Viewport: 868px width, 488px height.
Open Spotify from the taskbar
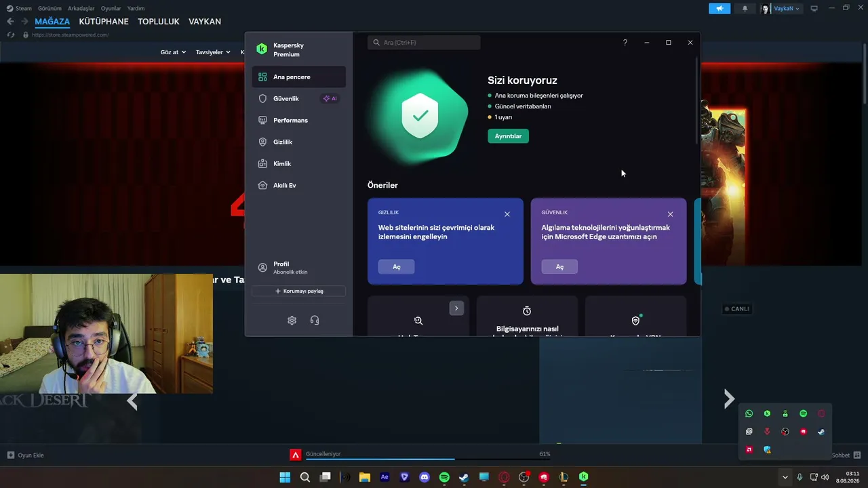pos(444,477)
